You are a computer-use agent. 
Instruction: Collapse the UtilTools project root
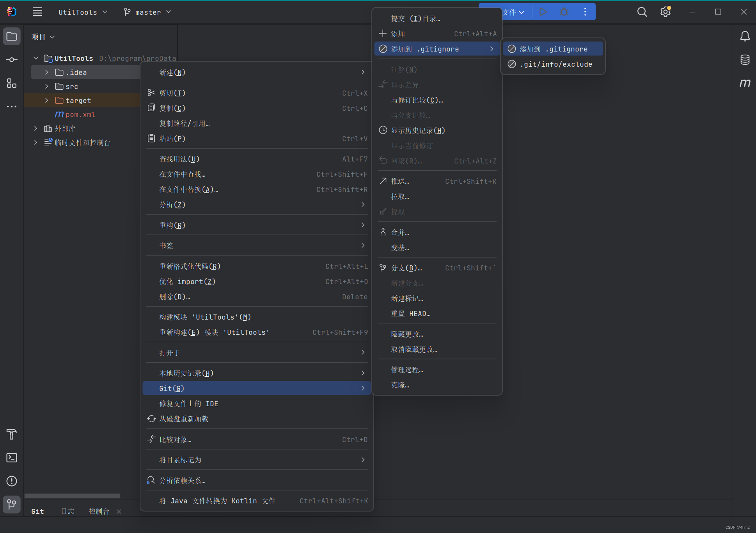36,58
